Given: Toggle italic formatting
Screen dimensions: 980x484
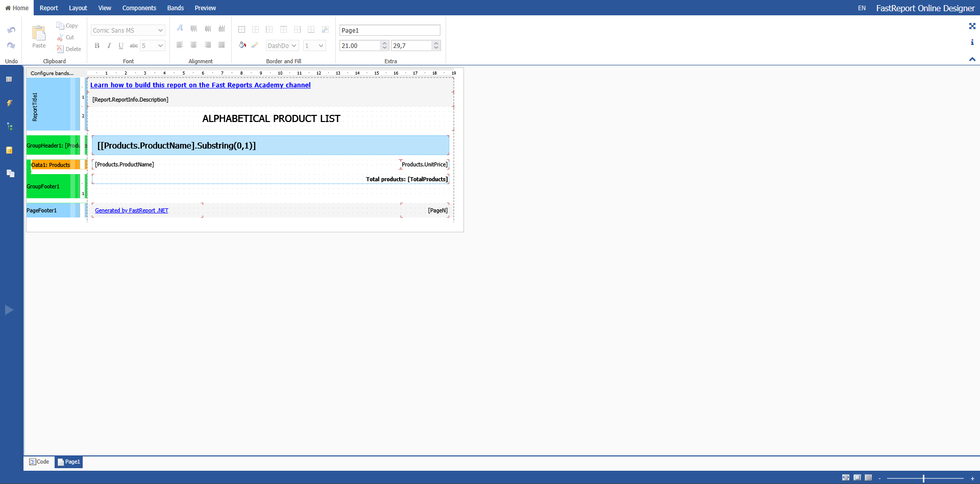Looking at the screenshot, I should tap(109, 45).
